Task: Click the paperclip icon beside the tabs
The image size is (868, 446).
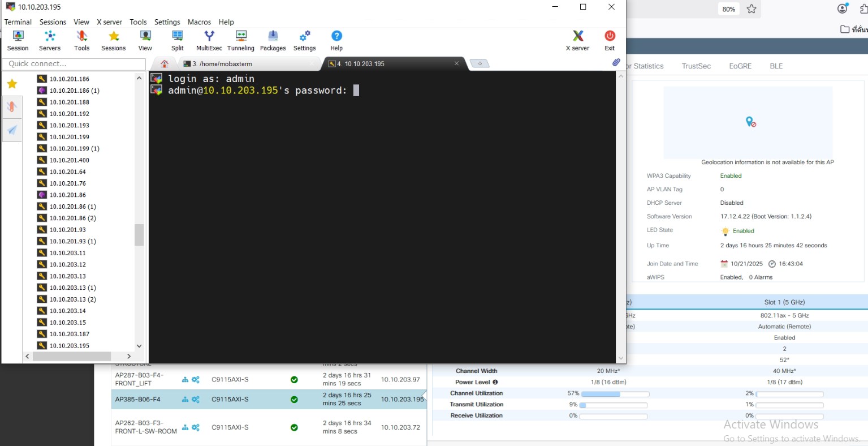Action: 616,63
